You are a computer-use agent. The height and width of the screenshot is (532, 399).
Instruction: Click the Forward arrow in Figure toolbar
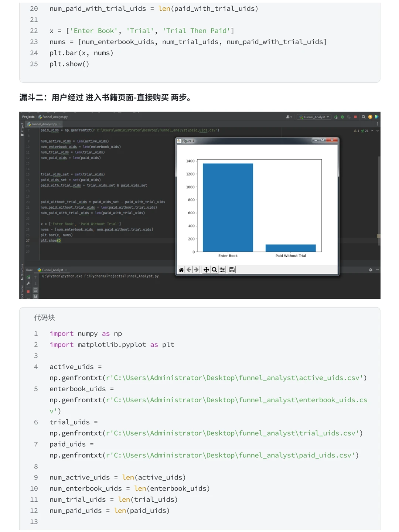197,270
